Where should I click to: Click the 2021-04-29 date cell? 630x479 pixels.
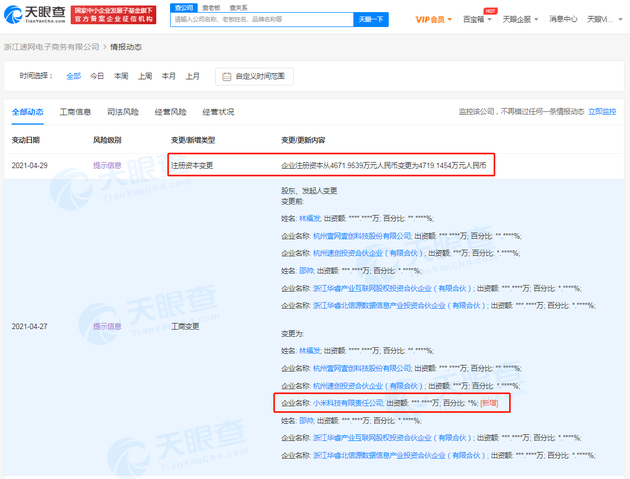(x=30, y=166)
